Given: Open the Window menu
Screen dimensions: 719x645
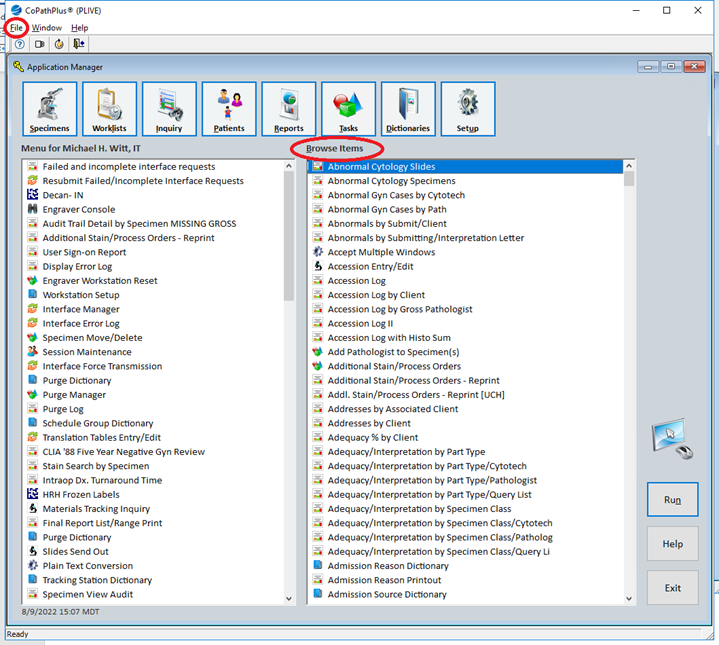Looking at the screenshot, I should (47, 28).
